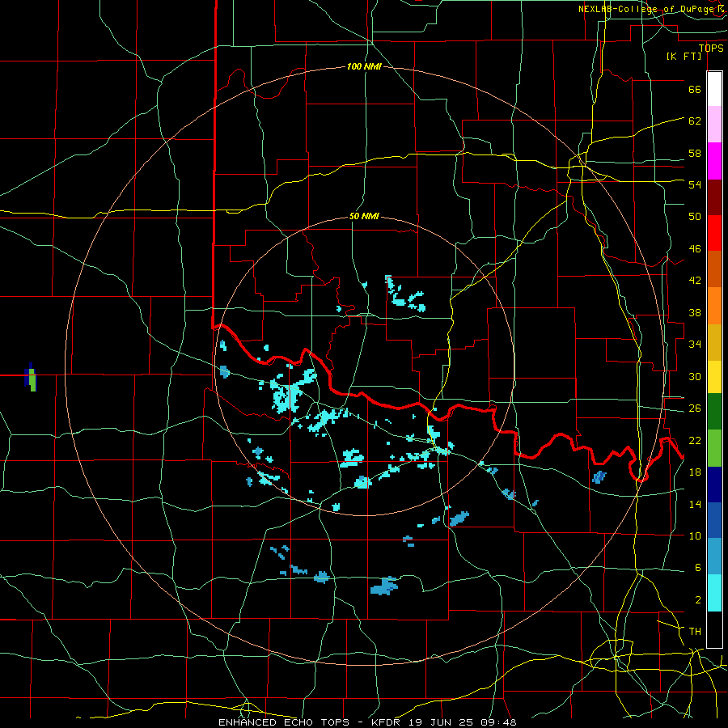Click the green and navy echo at far left
Viewport: 728px width, 728px height.
[x=30, y=377]
